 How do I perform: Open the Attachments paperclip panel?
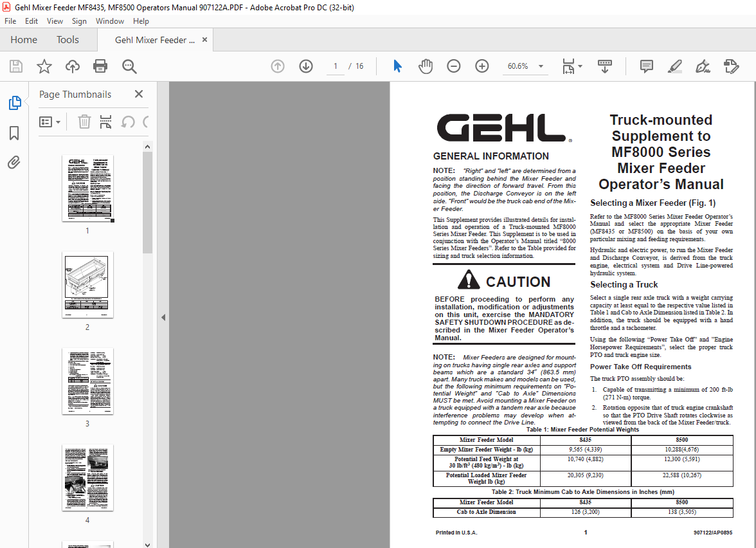pos(14,163)
